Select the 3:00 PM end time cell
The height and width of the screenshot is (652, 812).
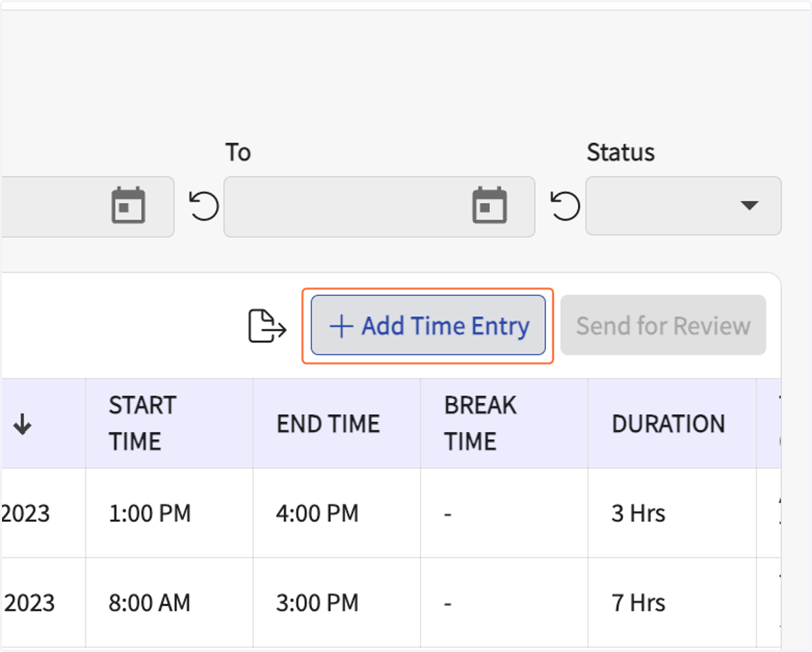tap(336, 602)
